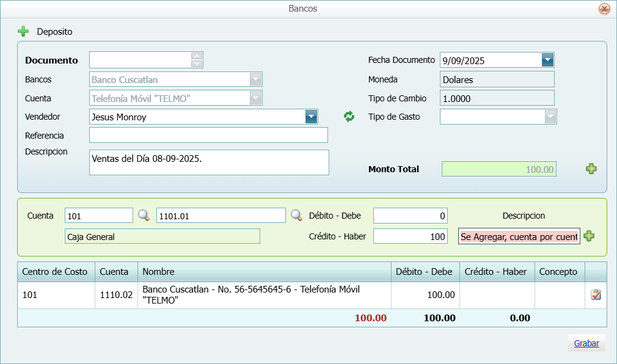Click the green refresh arrows icon
The height and width of the screenshot is (364, 617).
[349, 117]
